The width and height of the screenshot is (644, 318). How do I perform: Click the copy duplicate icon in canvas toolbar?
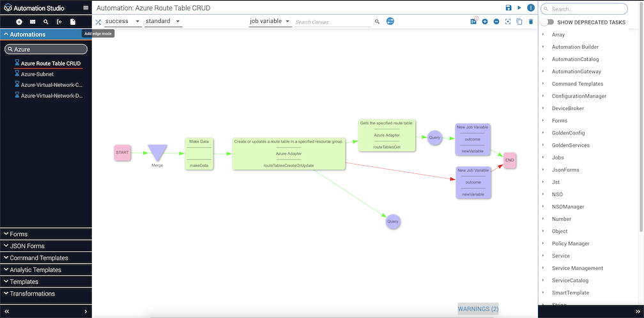click(x=519, y=21)
